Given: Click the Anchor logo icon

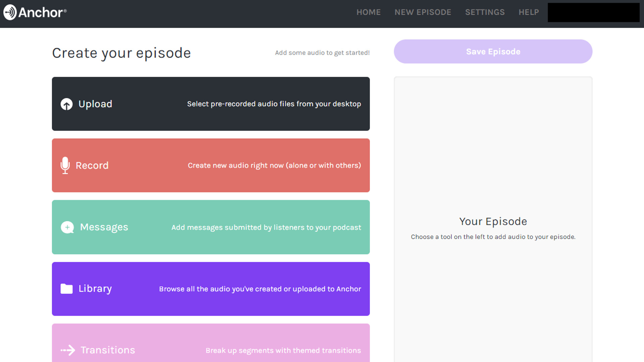Looking at the screenshot, I should (x=10, y=12).
